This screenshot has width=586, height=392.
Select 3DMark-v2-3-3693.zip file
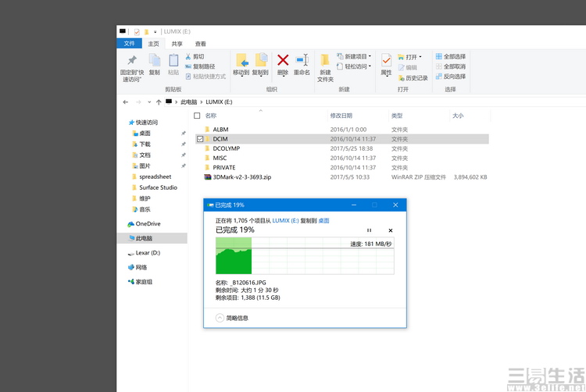click(x=342, y=177)
